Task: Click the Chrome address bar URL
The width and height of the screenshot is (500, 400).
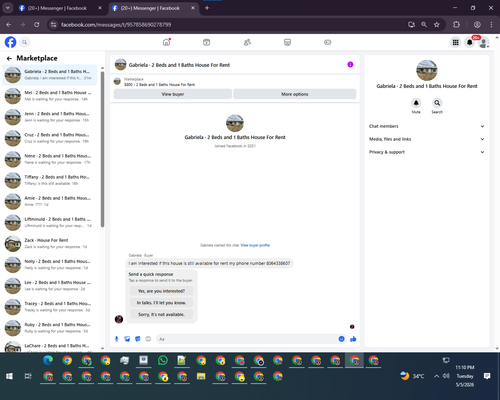Action: [x=116, y=25]
